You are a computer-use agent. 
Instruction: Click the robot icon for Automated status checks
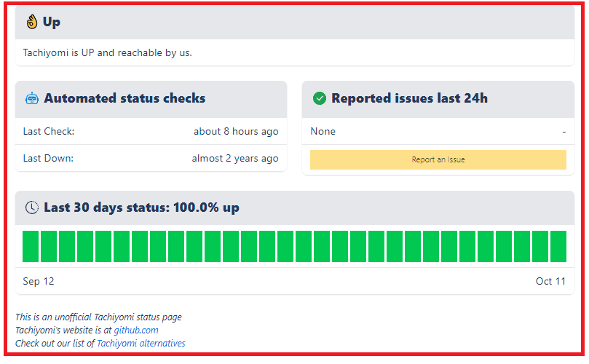(x=32, y=98)
